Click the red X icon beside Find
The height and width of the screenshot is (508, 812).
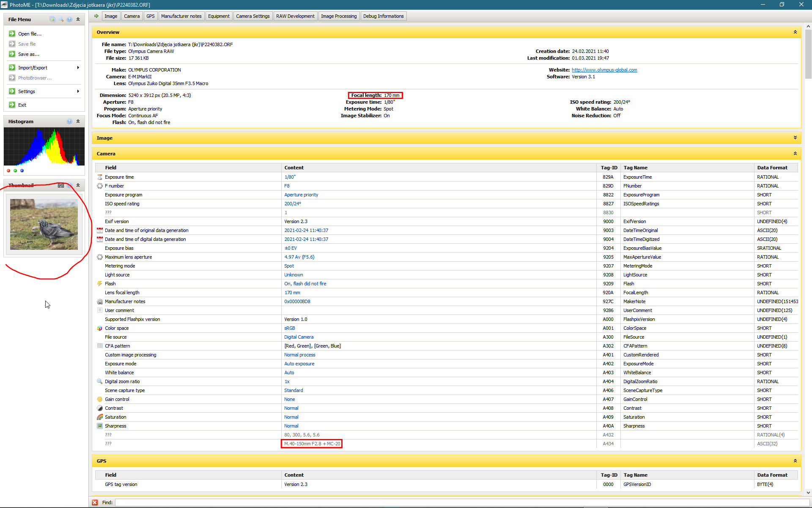click(95, 502)
